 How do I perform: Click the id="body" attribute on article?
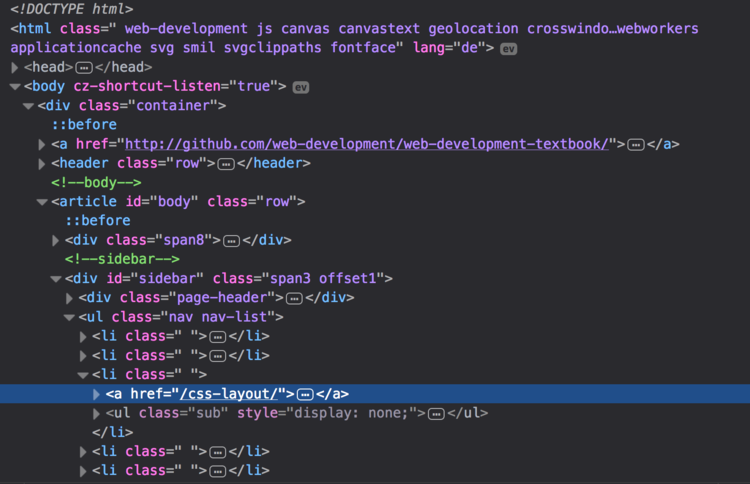[162, 201]
